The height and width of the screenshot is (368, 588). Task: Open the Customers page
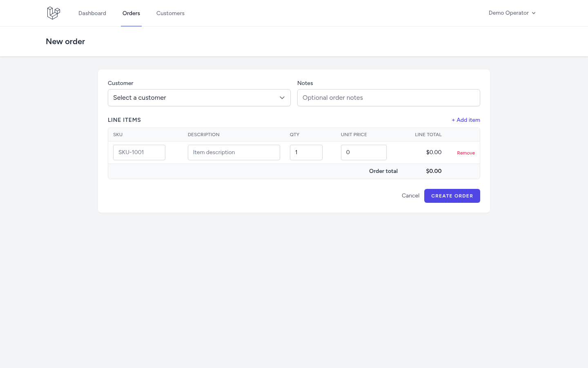[170, 13]
